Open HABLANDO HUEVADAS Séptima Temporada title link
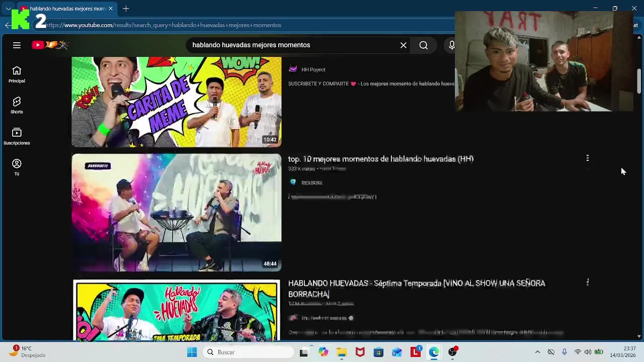Screen dimensions: 644x362 coord(417,289)
